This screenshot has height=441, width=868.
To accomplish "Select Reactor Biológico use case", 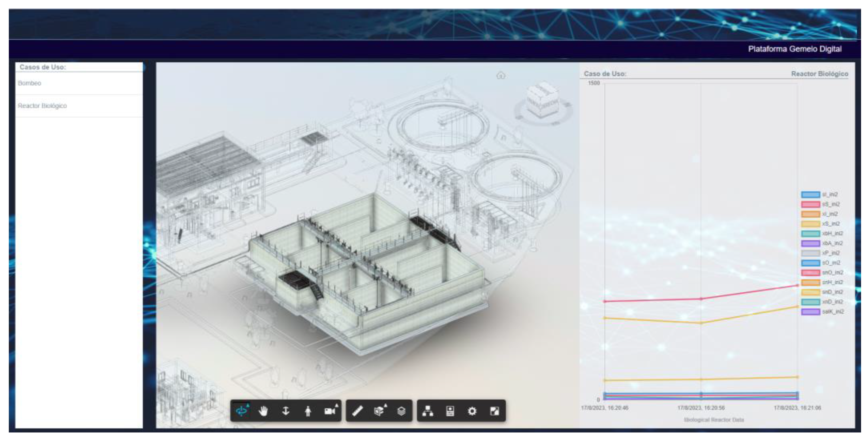I will coord(42,106).
